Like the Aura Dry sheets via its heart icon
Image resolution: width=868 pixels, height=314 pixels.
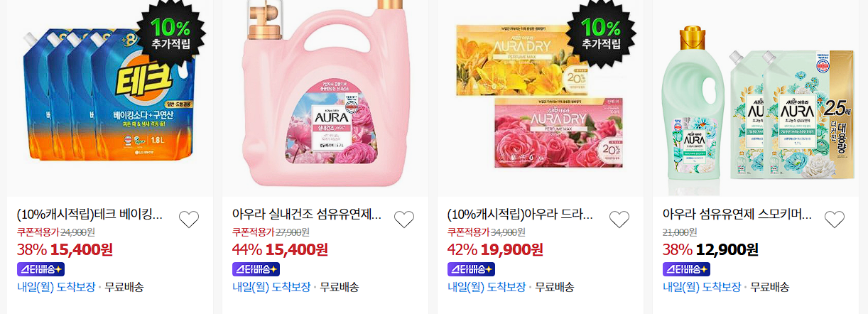(x=619, y=220)
